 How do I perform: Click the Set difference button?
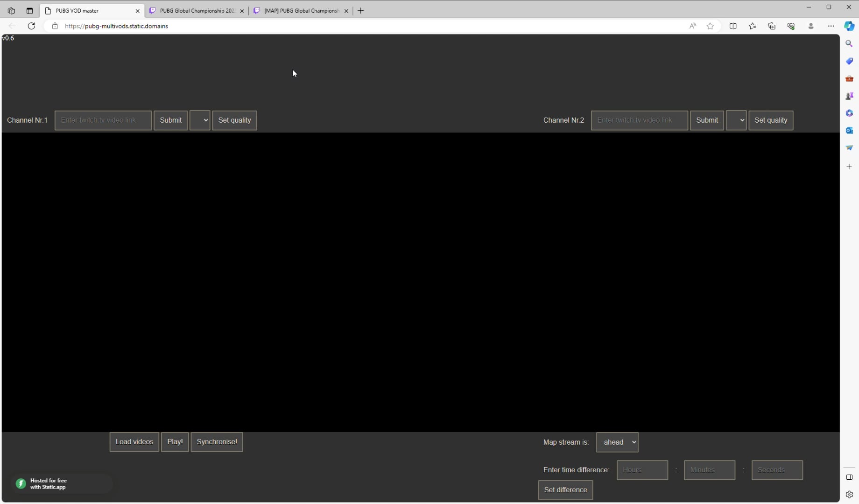565,490
